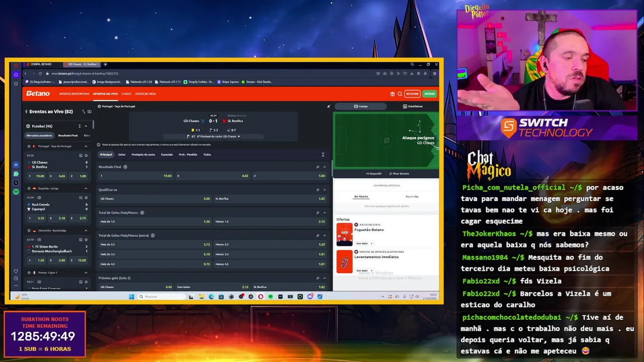Open Jogos de Mesa menu item
This screenshot has width=644, height=362.
(145, 94)
